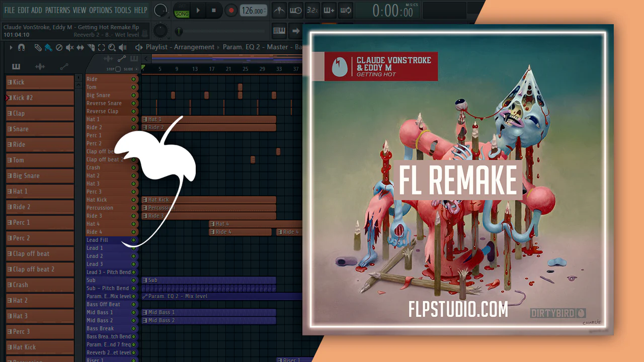
Task: Mute the Sub track green LED
Action: [x=134, y=280]
